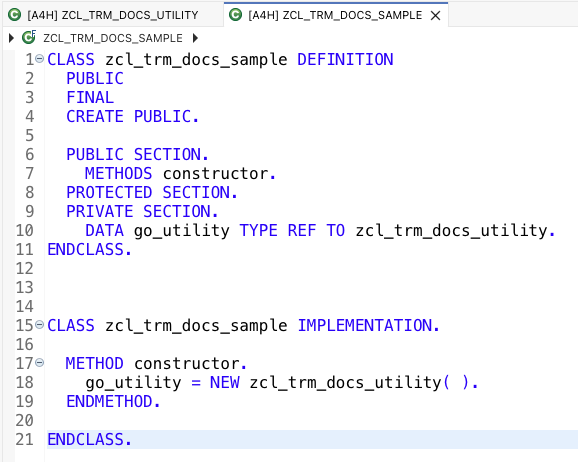
Task: Click METHODS keyword on line 7
Action: [x=118, y=173]
